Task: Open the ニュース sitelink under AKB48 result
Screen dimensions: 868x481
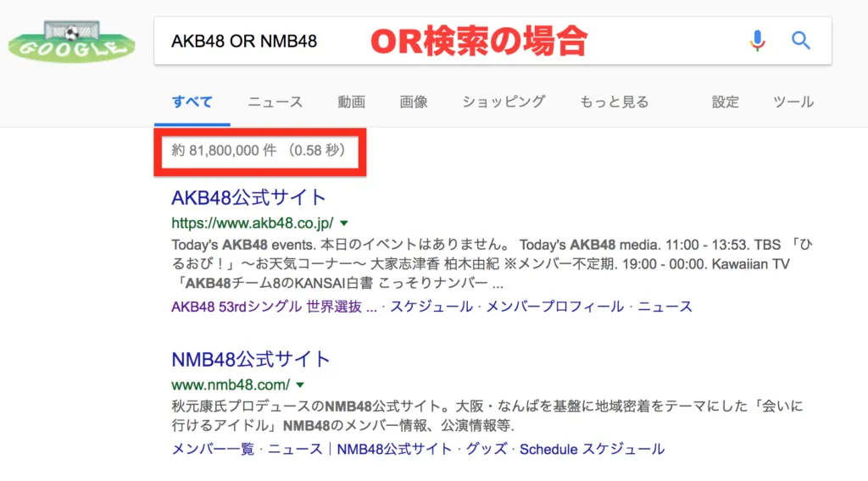Action: pyautogui.click(x=665, y=307)
